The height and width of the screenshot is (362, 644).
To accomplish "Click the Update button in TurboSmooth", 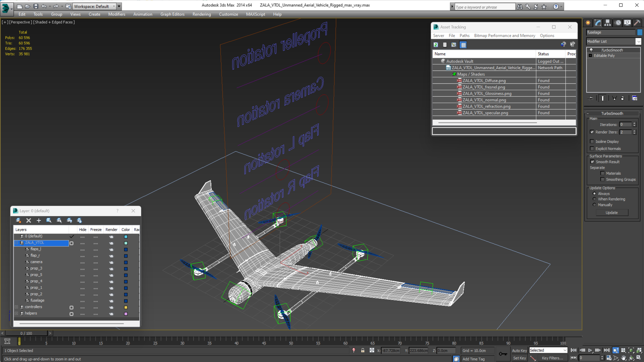I will click(x=611, y=212).
